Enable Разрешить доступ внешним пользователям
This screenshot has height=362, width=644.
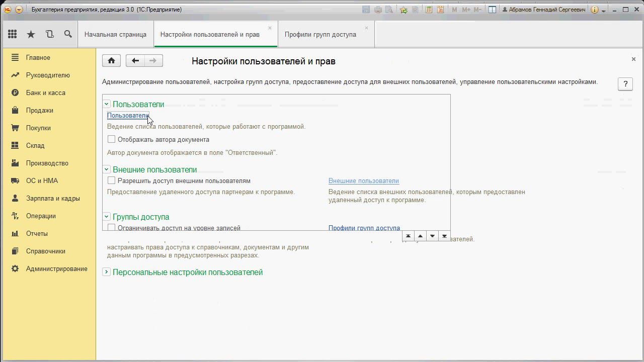(x=111, y=180)
